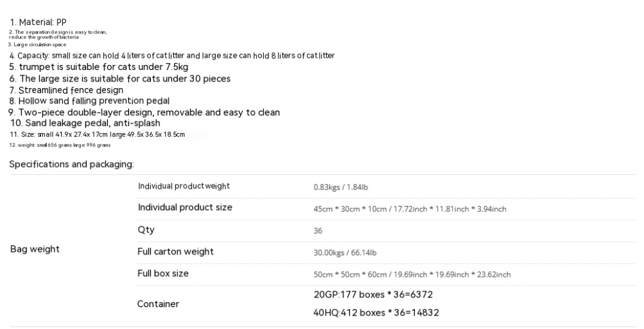This screenshot has height=329, width=644.
Task: Click the 'Material: PP' line
Action: tap(38, 22)
